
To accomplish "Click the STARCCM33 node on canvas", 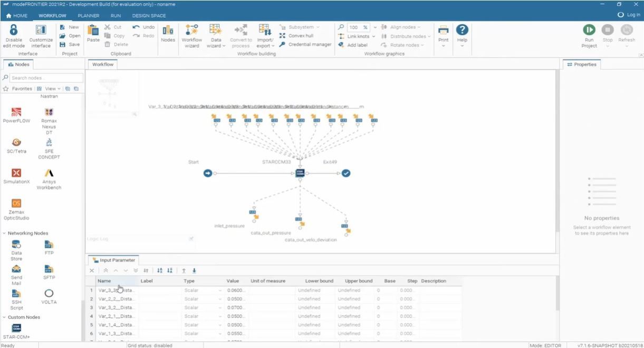I will [x=300, y=173].
